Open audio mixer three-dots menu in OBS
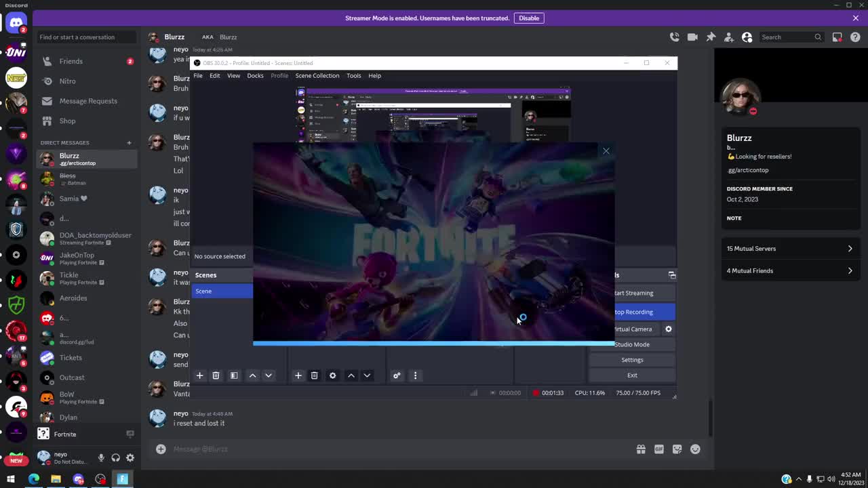The height and width of the screenshot is (488, 868). pyautogui.click(x=415, y=375)
